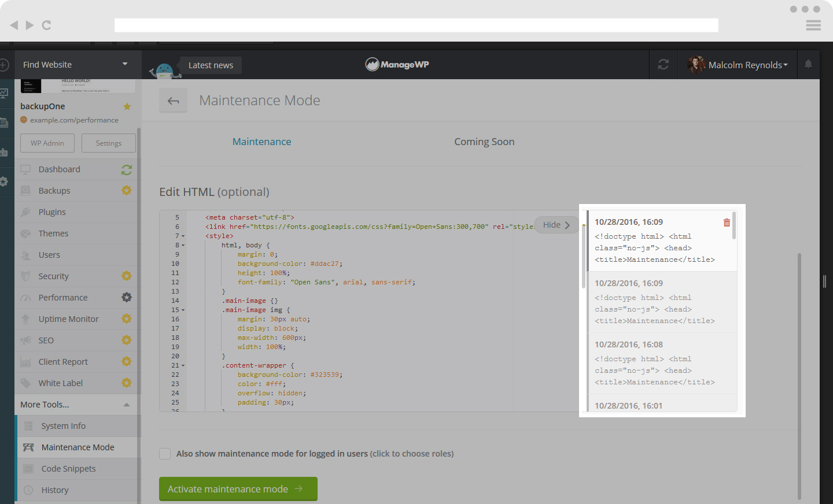The image size is (833, 504).
Task: Click Activate maintenance mode button
Action: (x=238, y=489)
